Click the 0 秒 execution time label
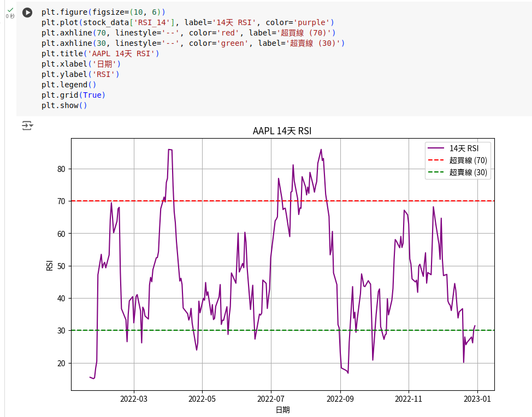This screenshot has height=417, width=532. (x=10, y=16)
